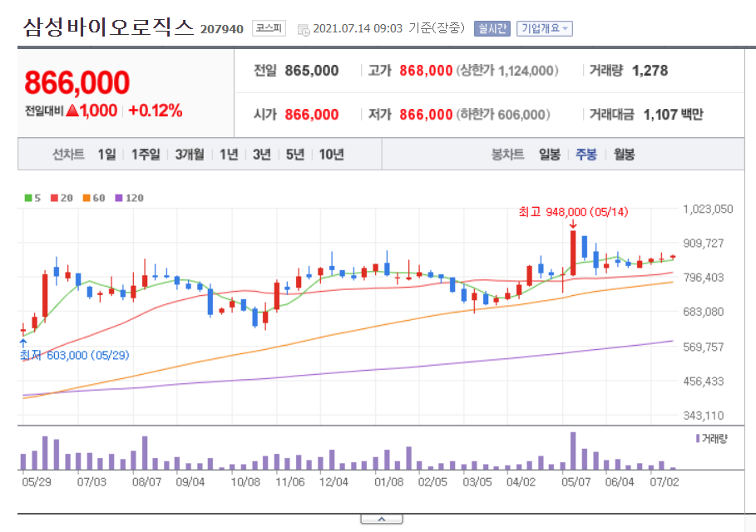Collapse the chart using bottom chevron button

(x=382, y=519)
